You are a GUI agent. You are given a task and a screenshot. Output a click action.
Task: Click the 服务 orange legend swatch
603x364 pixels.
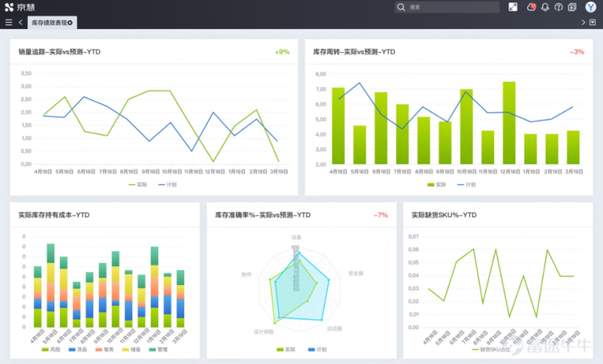pyautogui.click(x=99, y=350)
